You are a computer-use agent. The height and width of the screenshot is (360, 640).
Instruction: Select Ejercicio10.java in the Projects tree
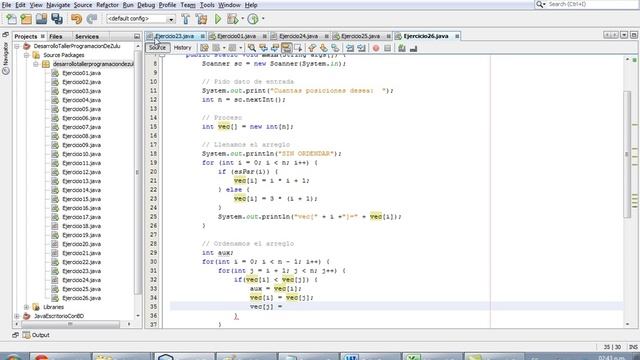(82, 154)
